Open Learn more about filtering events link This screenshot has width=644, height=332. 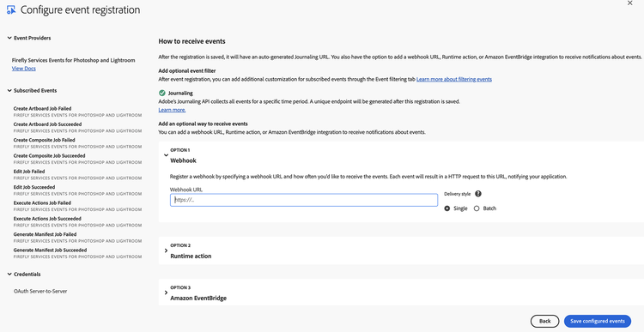[454, 79]
